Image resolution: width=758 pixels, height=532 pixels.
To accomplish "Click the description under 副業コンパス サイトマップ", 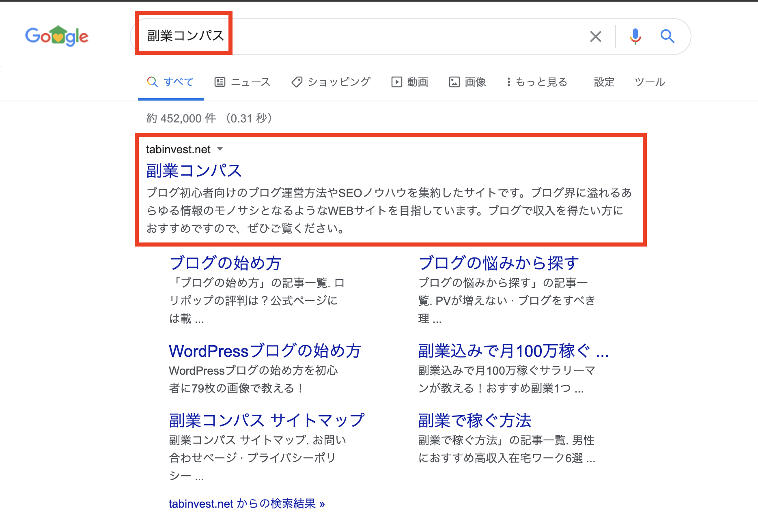I will click(258, 458).
